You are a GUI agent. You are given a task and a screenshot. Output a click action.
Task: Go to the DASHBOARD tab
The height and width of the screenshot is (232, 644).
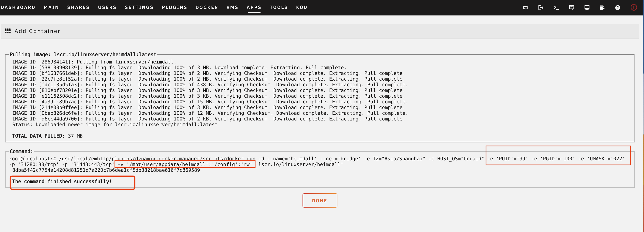pyautogui.click(x=18, y=8)
